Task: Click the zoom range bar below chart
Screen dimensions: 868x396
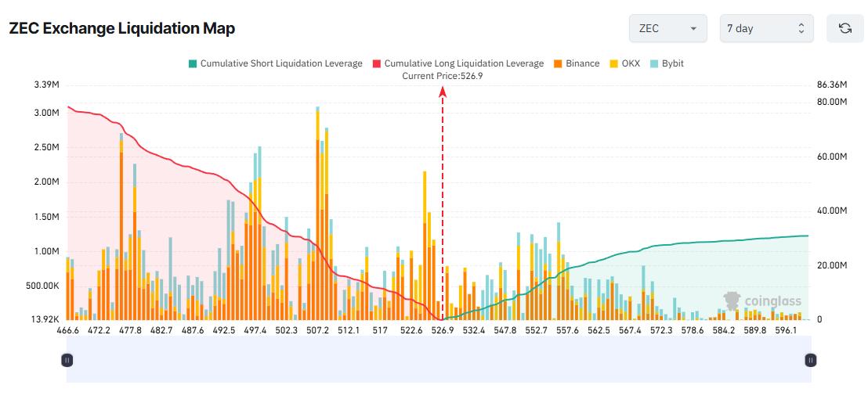Action: pyautogui.click(x=439, y=360)
